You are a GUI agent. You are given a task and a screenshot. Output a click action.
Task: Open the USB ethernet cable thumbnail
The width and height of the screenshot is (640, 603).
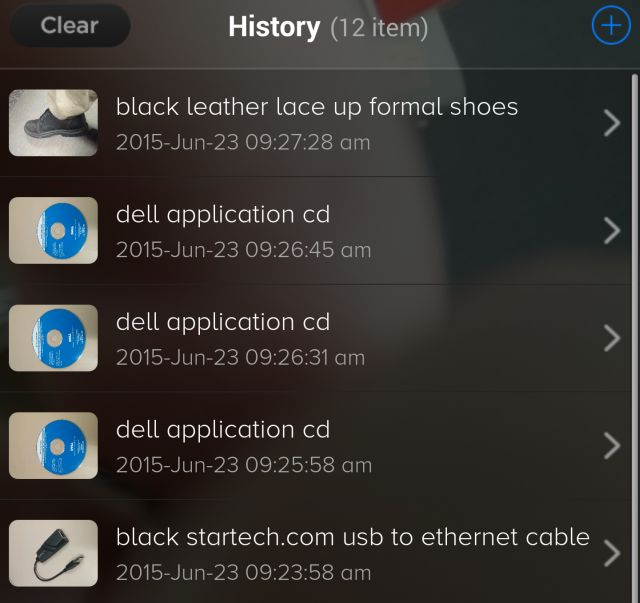pos(53,554)
